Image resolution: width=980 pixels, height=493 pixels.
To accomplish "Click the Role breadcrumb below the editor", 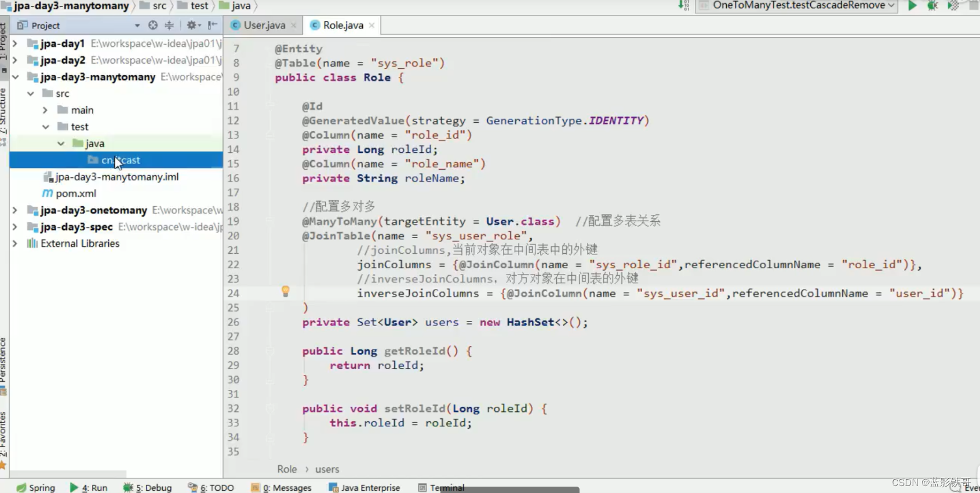I will pos(287,469).
